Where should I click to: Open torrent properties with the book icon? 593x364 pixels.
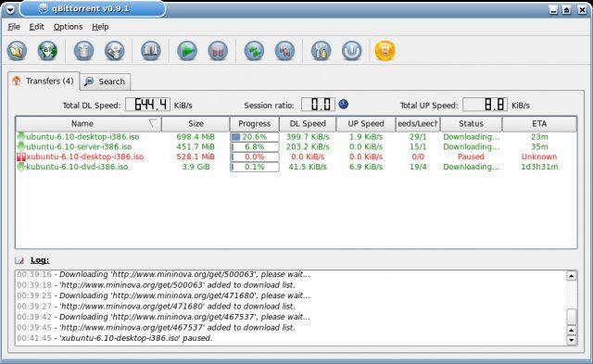point(151,51)
